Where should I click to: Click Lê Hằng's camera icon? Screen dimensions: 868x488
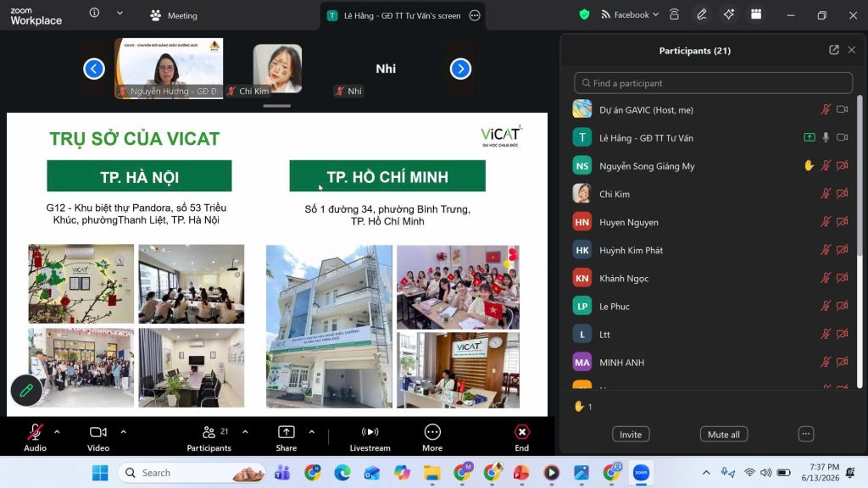point(842,137)
